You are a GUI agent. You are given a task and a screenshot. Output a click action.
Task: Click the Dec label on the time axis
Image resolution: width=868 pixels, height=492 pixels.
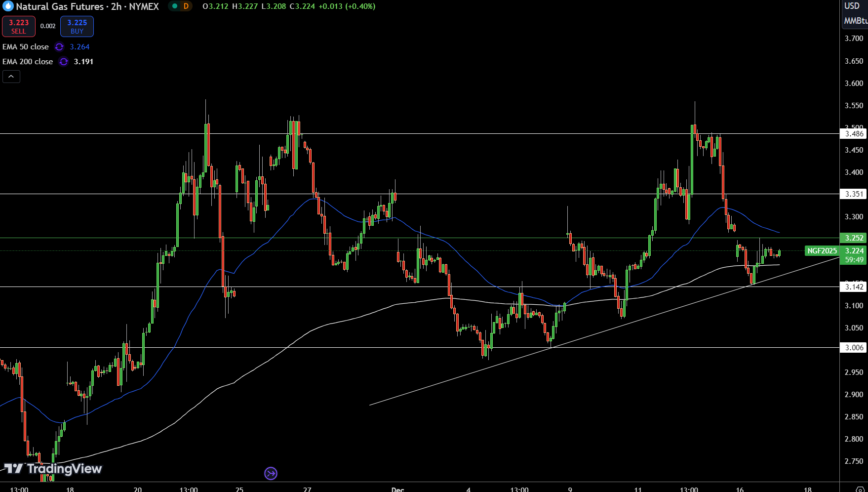397,490
